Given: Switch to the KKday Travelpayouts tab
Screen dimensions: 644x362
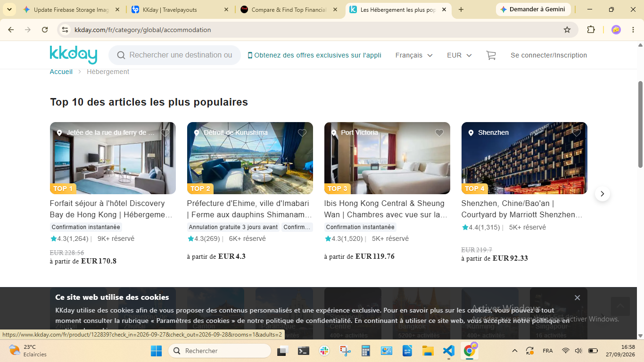Looking at the screenshot, I should [180, 9].
